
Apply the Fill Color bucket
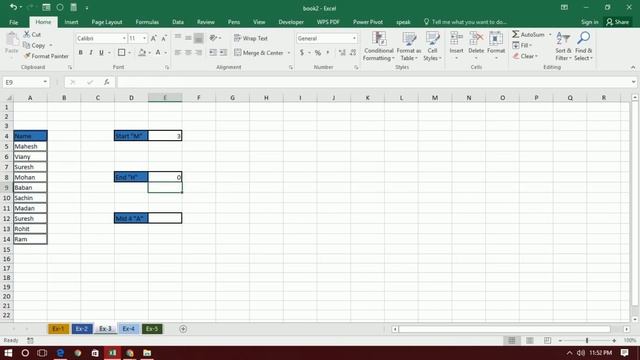(142, 53)
